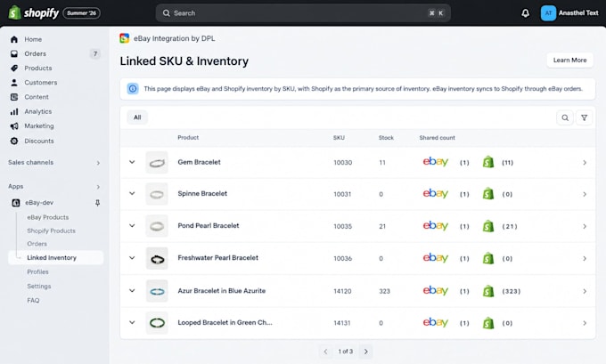606x364 pixels.
Task: Click the Learn More button
Action: [569, 61]
